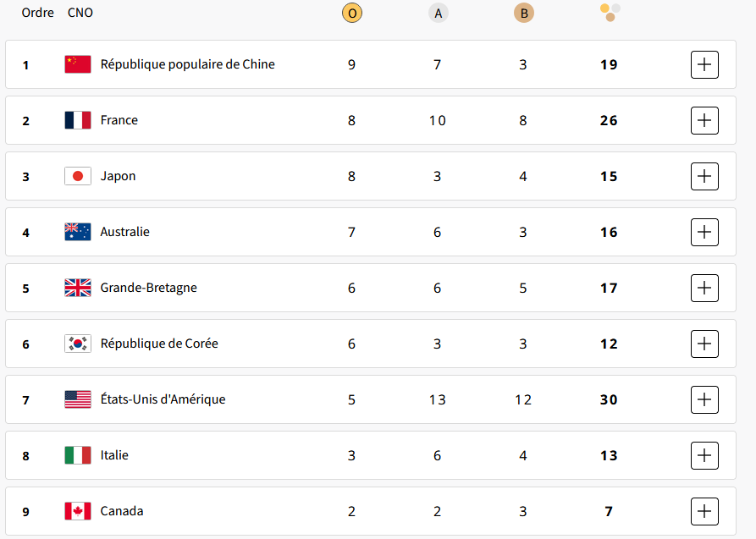Click the China flag icon
Image resolution: width=756 pixels, height=539 pixels.
78,64
